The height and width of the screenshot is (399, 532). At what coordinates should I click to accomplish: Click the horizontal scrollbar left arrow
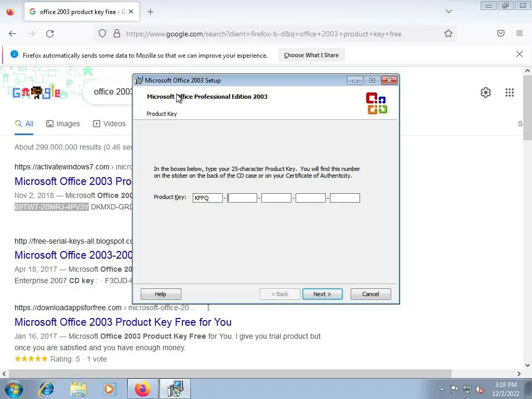click(4, 374)
